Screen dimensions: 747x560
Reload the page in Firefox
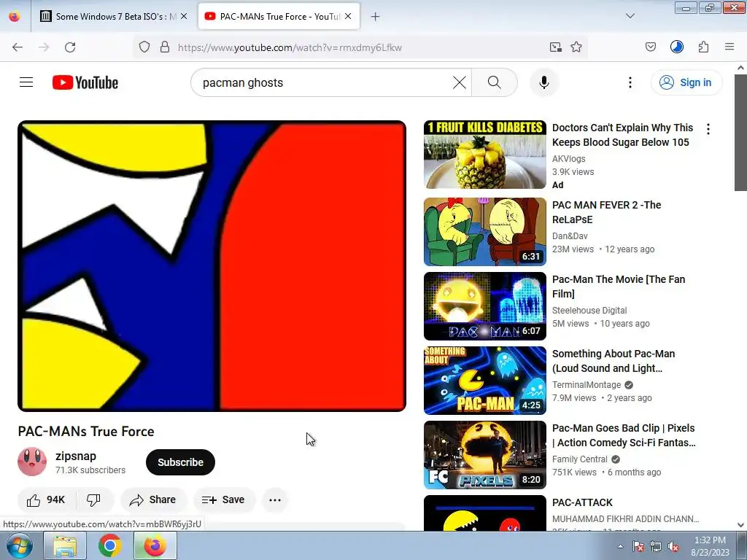click(70, 47)
